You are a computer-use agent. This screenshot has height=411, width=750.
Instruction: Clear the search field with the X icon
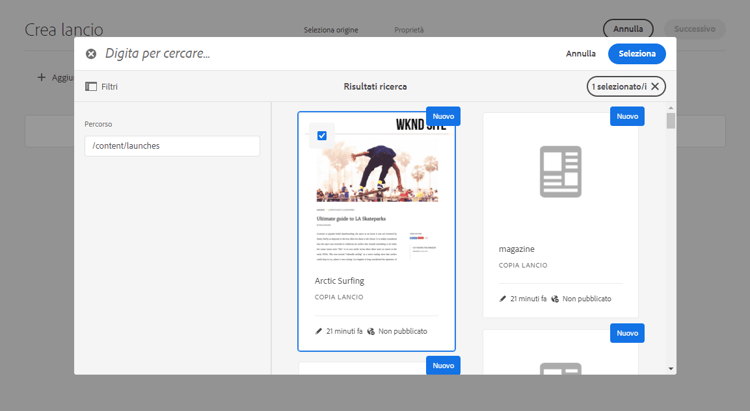[91, 54]
